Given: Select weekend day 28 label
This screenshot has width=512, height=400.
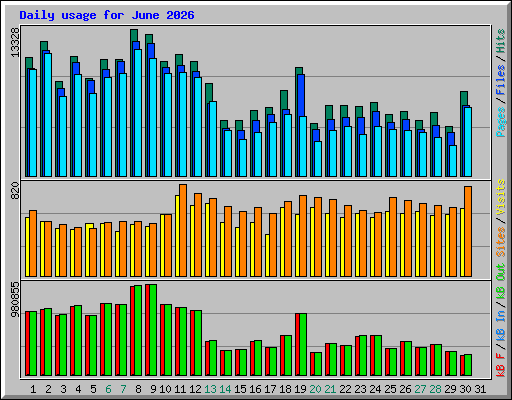Looking at the screenshot, I should tap(435, 389).
